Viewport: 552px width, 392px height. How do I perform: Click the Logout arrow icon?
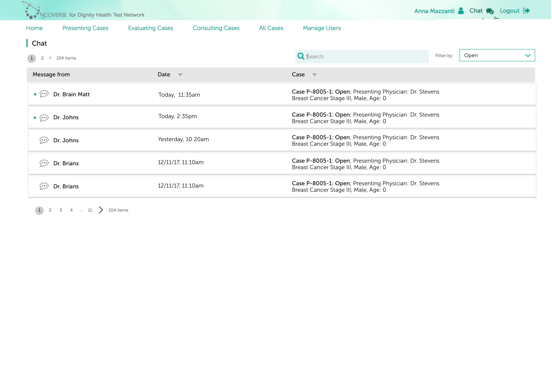pos(526,11)
